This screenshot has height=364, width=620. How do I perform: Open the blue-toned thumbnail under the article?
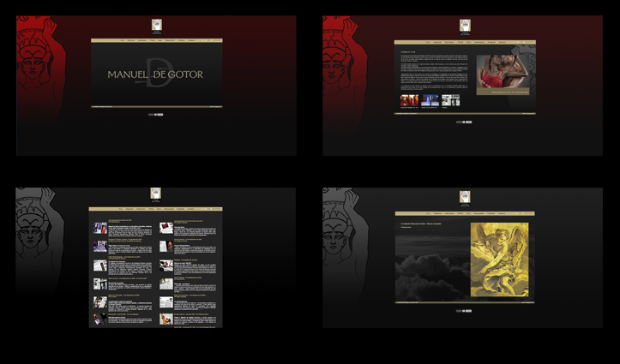coord(430,100)
